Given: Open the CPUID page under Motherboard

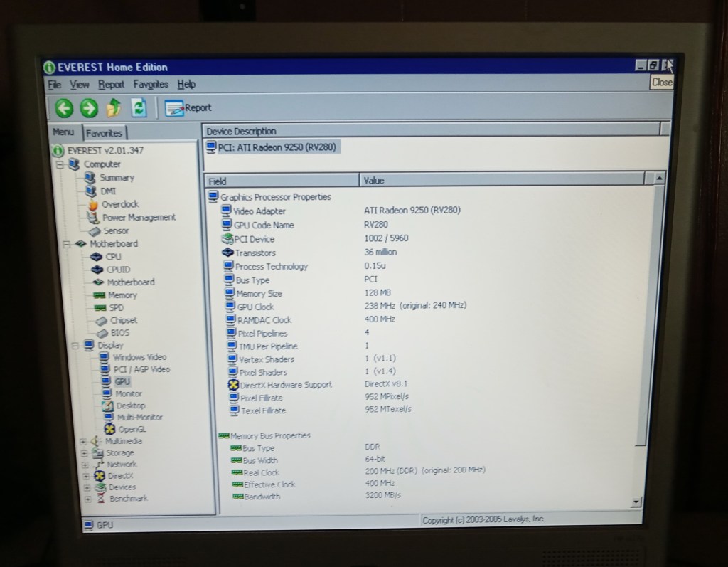Looking at the screenshot, I should click(x=117, y=269).
